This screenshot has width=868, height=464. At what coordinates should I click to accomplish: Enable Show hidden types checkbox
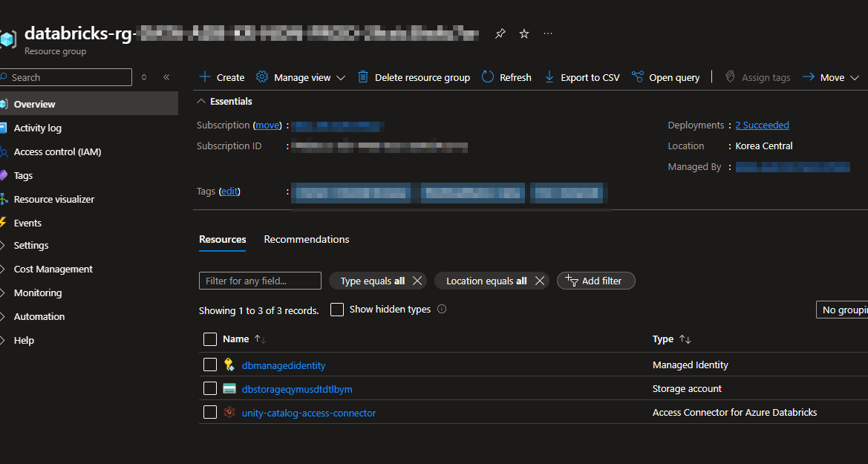pos(337,309)
